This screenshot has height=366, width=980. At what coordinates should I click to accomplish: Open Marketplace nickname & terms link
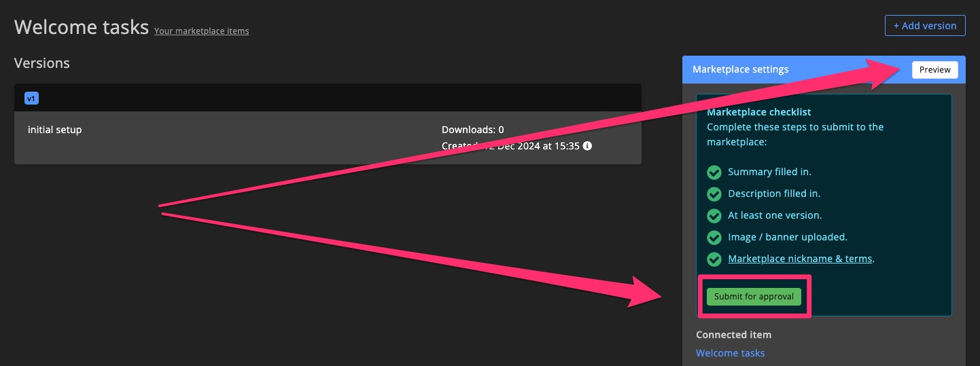tap(800, 259)
